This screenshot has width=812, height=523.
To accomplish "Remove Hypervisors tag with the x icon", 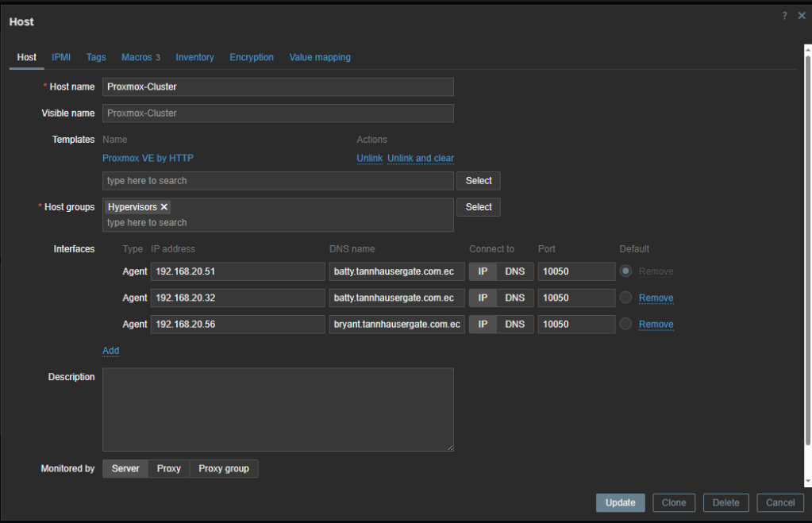I will [164, 207].
